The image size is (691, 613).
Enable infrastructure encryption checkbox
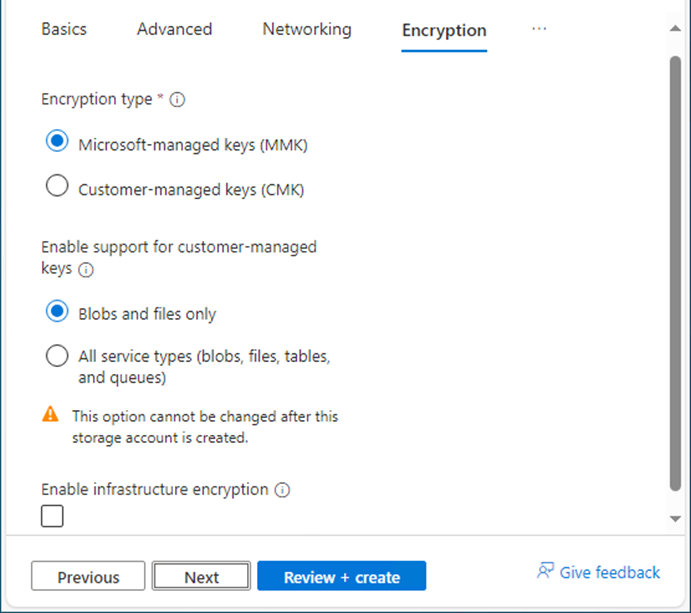point(52,516)
